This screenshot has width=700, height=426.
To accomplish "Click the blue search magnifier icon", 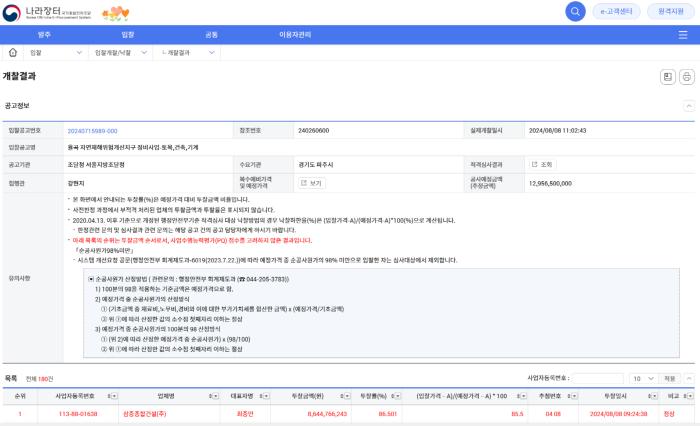I will click(x=576, y=11).
